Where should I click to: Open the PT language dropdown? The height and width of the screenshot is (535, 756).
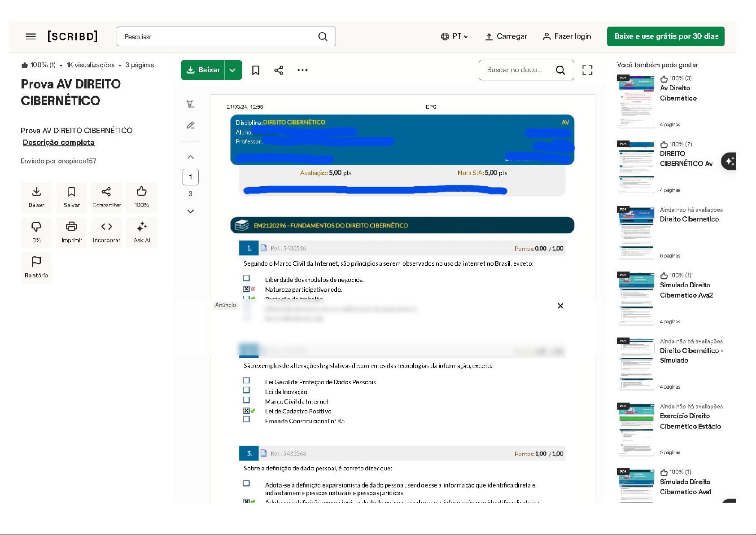point(454,36)
